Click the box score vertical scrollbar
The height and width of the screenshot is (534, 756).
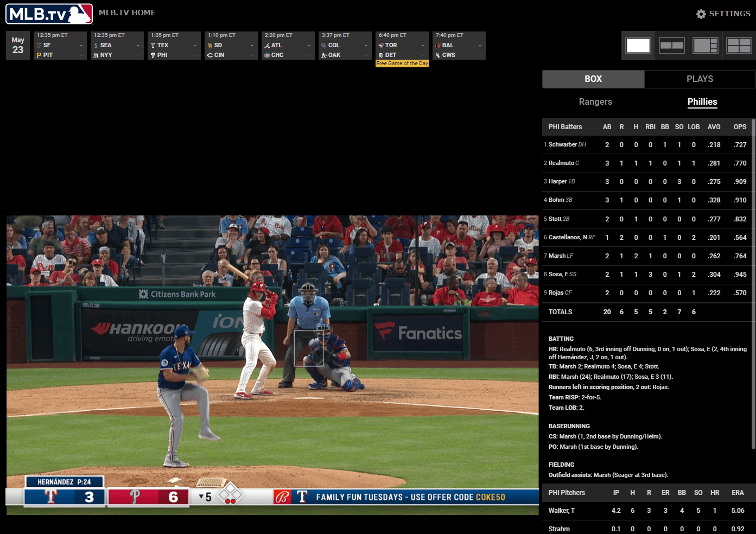(753, 283)
